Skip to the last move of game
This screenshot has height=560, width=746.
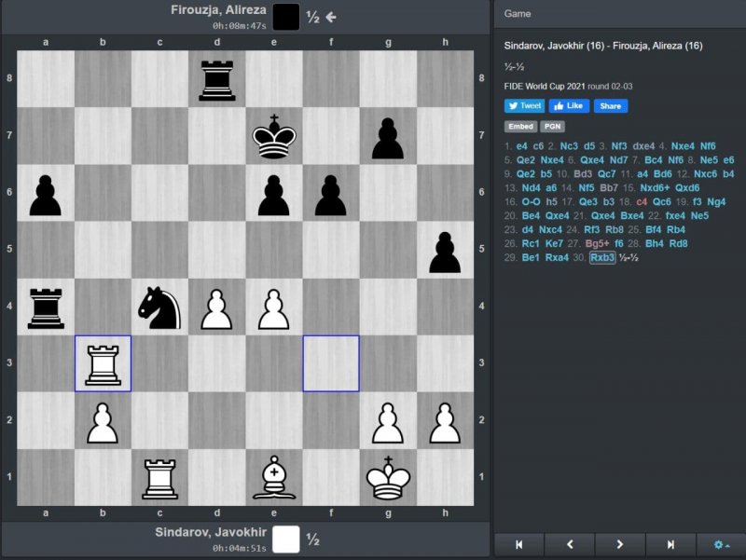670,544
